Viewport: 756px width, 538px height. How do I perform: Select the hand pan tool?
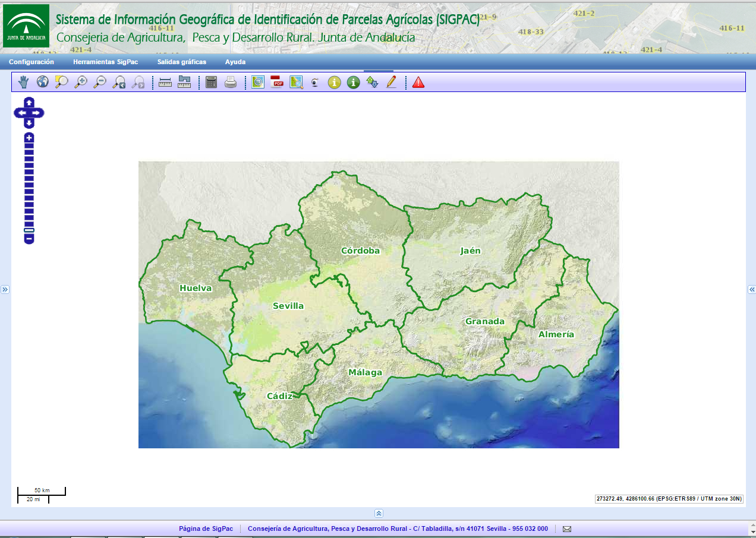click(x=24, y=82)
